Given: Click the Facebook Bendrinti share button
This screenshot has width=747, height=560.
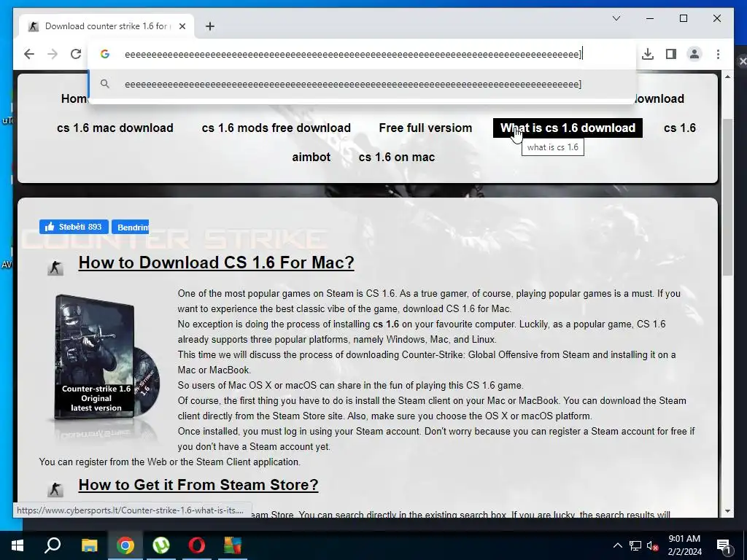Looking at the screenshot, I should pos(130,227).
